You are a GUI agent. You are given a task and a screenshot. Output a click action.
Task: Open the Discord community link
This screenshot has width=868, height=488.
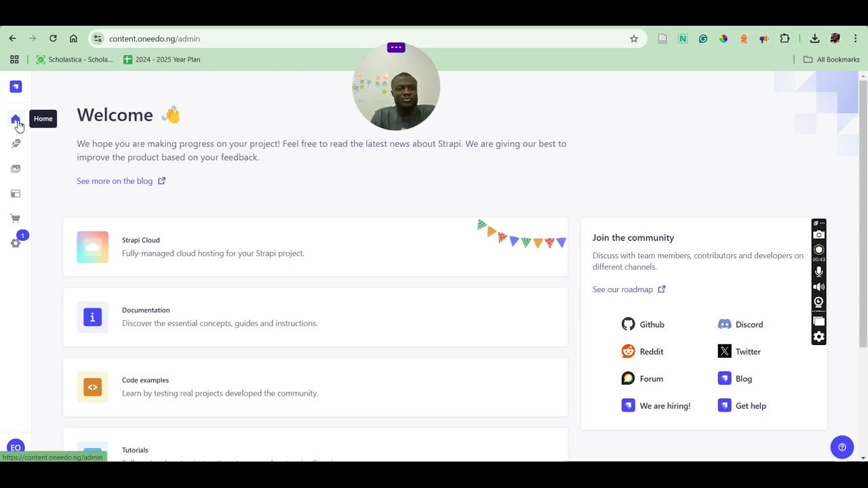[741, 325]
